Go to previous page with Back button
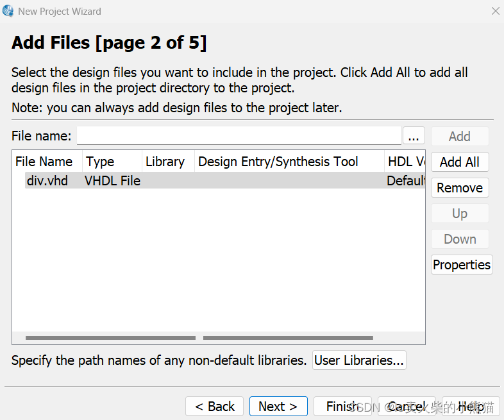Viewport: 504px width, 420px height. click(x=214, y=406)
